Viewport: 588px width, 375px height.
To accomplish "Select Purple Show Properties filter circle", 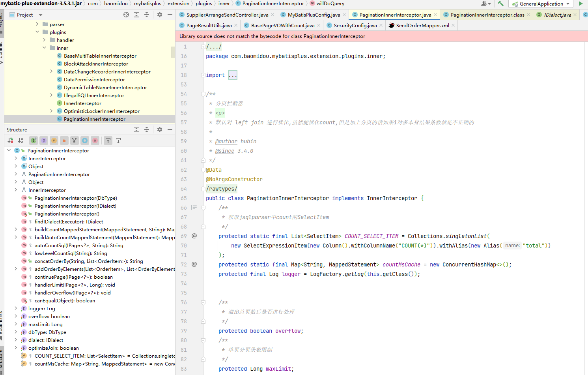I will [x=44, y=140].
